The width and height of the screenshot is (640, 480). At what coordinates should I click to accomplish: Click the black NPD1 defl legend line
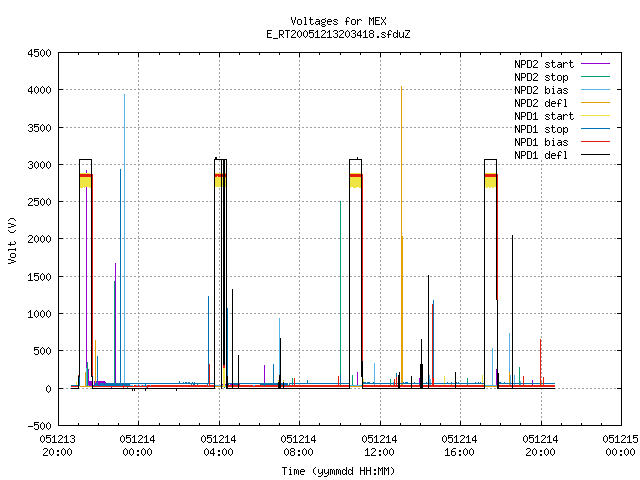point(596,155)
